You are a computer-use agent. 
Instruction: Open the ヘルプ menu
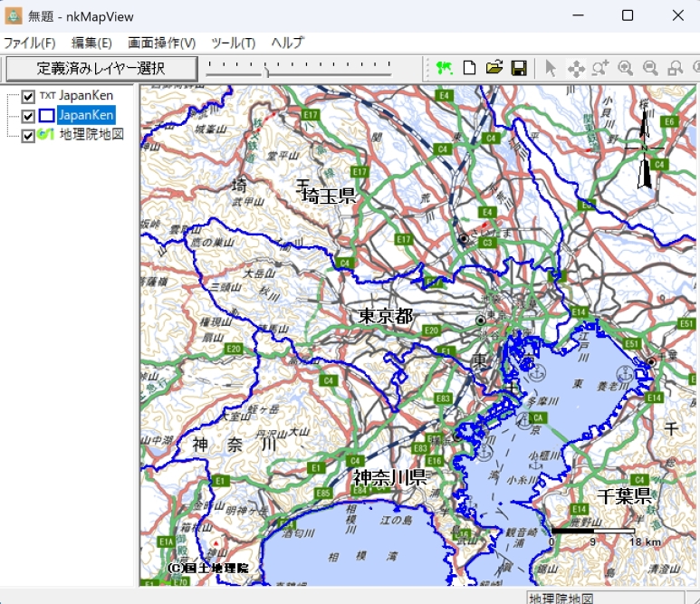(x=288, y=43)
